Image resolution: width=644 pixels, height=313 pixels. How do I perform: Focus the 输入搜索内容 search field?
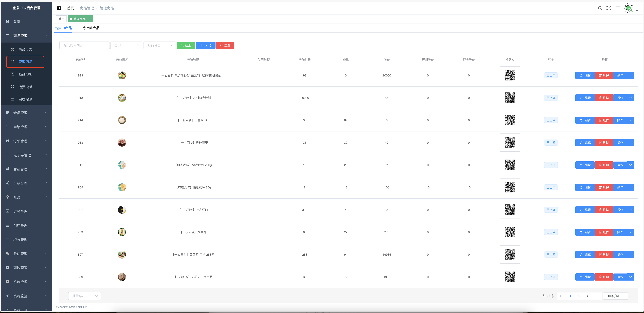point(84,45)
